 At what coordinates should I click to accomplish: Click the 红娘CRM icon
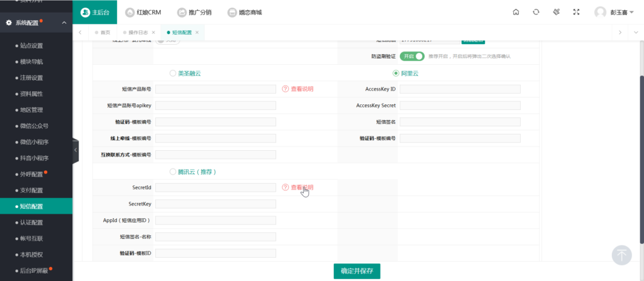tap(130, 13)
